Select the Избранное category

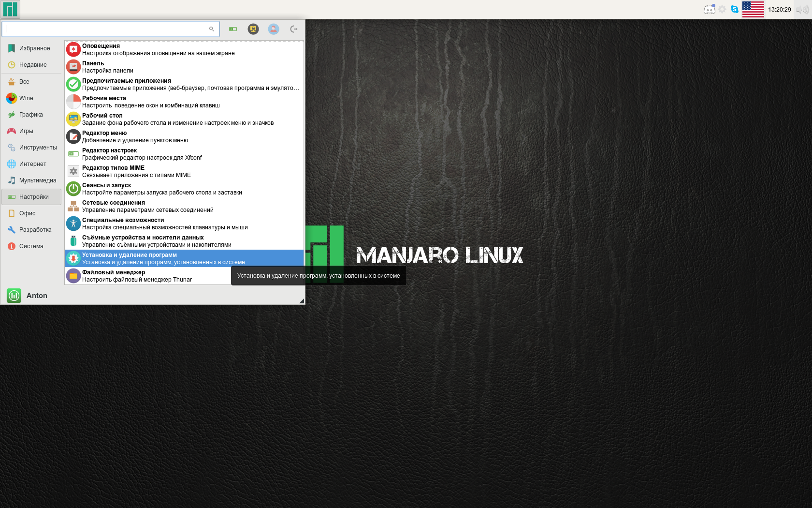(31, 48)
